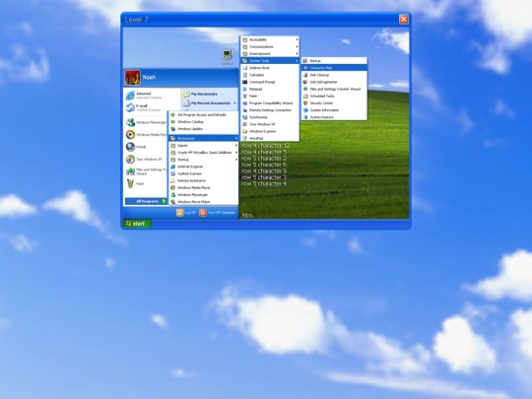Image resolution: width=532 pixels, height=399 pixels.
Task: Expand the Games submenu
Action: [204, 146]
